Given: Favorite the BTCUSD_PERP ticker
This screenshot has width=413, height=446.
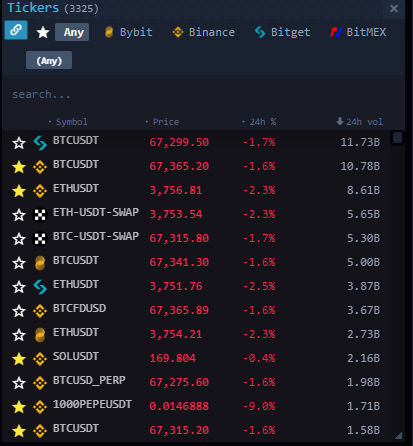Looking at the screenshot, I should [19, 383].
